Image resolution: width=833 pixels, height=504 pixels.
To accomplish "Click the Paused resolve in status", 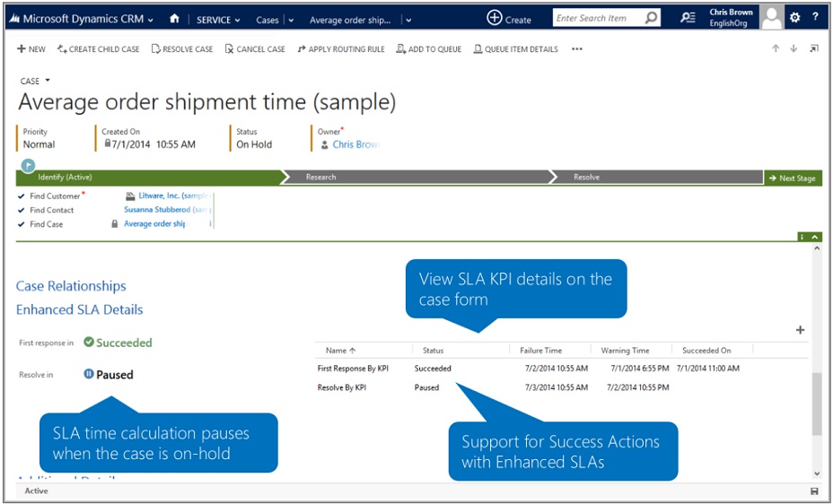I will 109,375.
